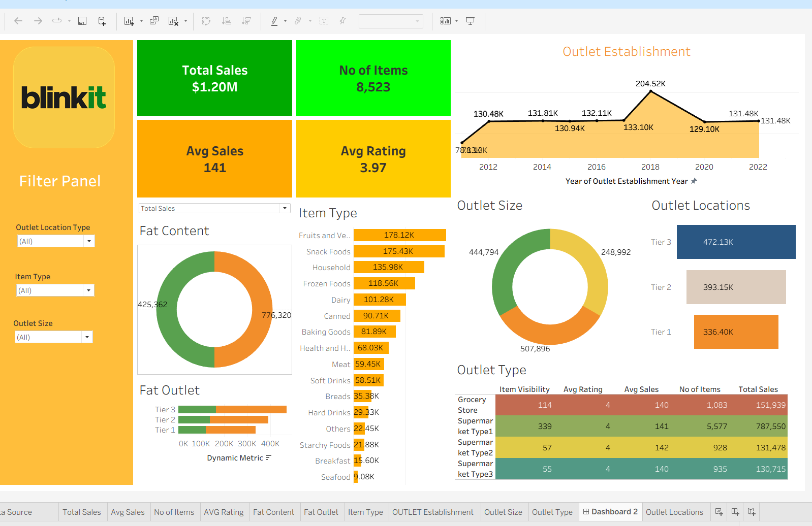
Task: Click the Clear Sheet icon
Action: click(173, 21)
